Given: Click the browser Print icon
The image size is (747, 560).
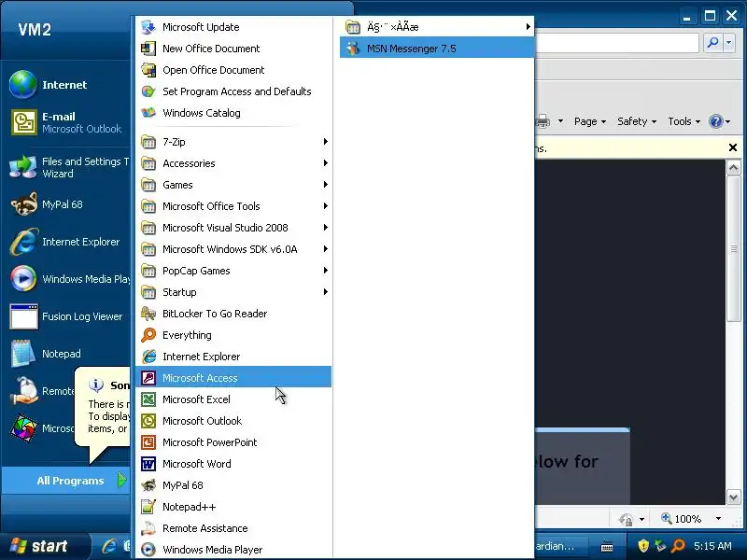Looking at the screenshot, I should [543, 121].
